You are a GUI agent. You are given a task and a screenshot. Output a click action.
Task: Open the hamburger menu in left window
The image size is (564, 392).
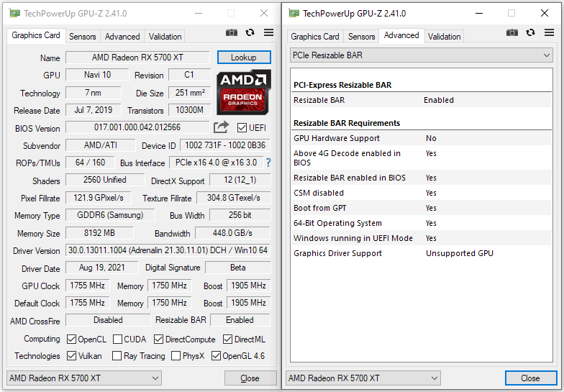(x=269, y=33)
